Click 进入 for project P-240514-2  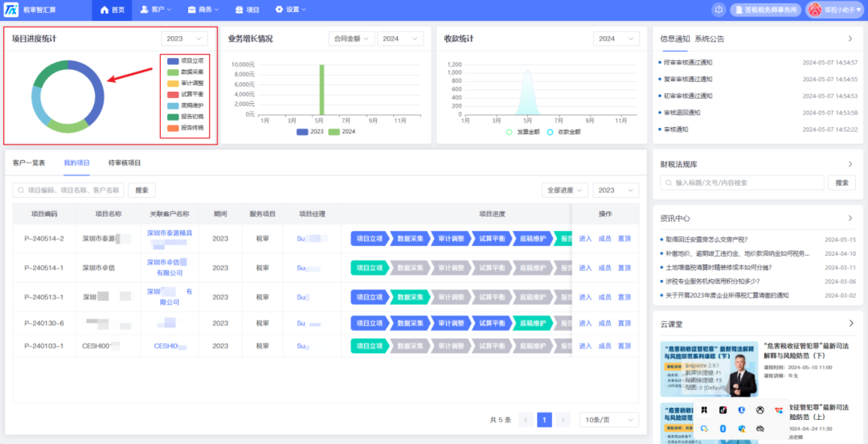tap(585, 239)
